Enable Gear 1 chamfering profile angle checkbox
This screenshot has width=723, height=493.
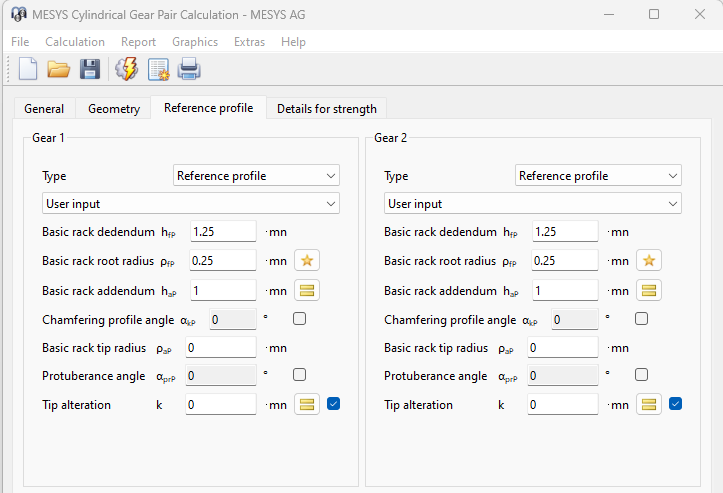coord(299,319)
